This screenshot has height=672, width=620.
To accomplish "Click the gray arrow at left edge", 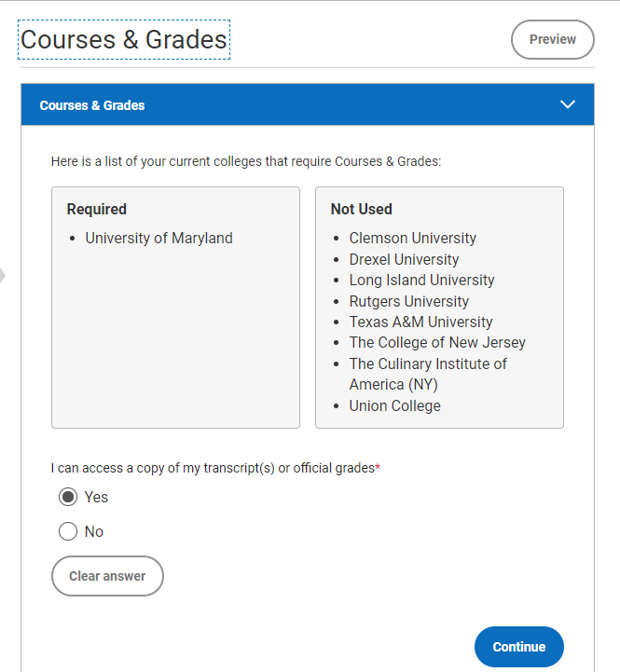I will [x=3, y=275].
